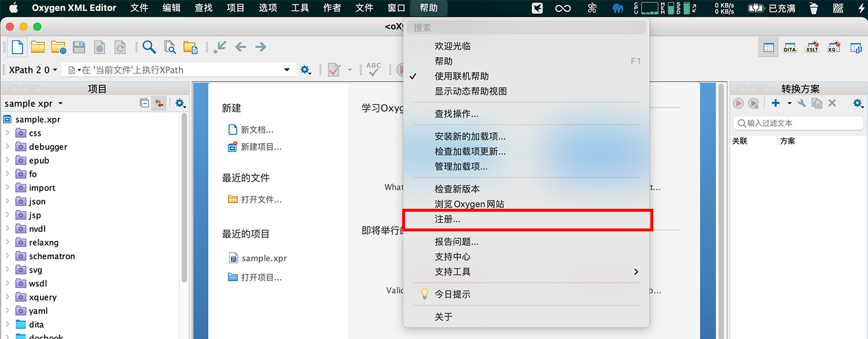Select 注册... in the Help menu
This screenshot has width=868, height=339.
[x=527, y=220]
